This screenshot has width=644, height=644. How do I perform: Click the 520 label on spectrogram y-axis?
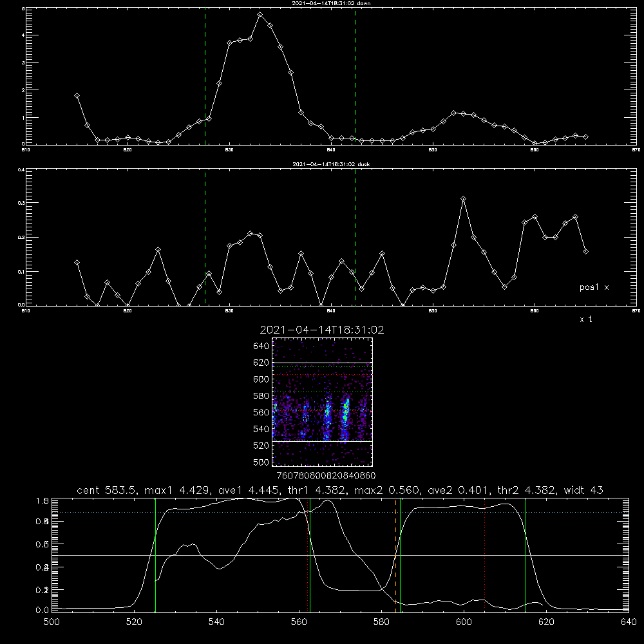click(x=261, y=446)
